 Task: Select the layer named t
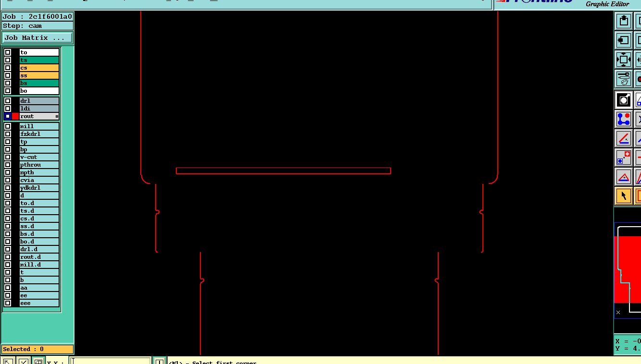click(x=39, y=272)
